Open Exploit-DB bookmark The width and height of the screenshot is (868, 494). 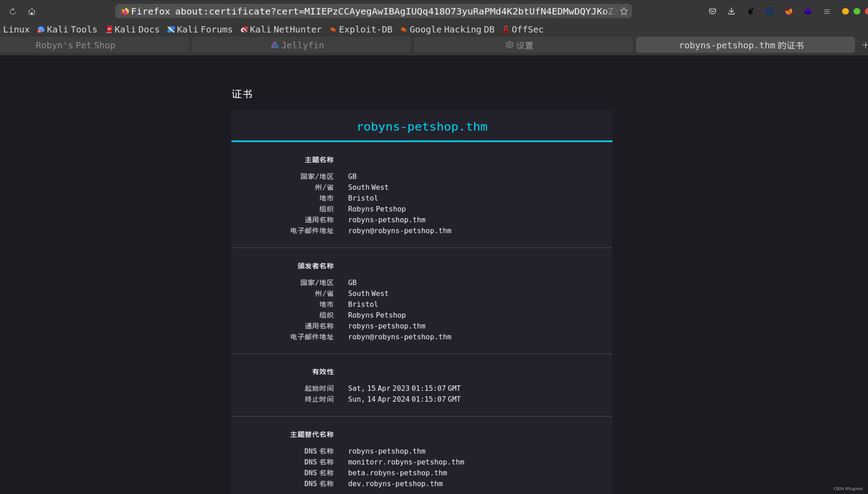(x=361, y=30)
